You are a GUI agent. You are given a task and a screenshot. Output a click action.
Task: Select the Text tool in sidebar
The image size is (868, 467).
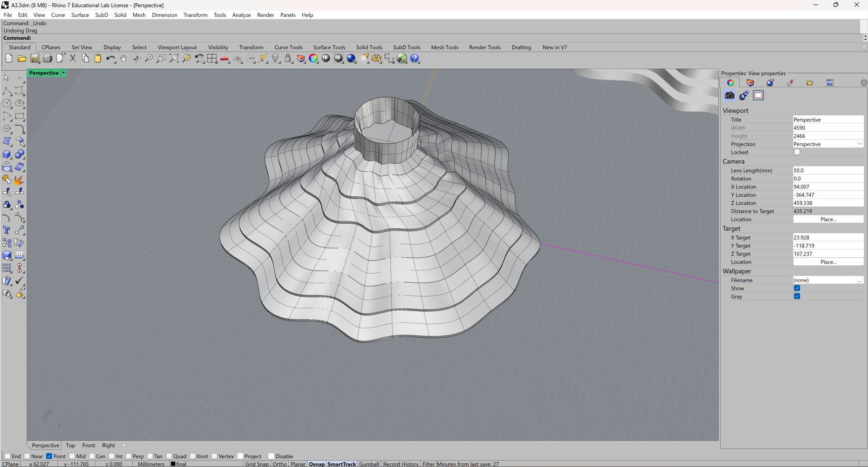coord(7,230)
